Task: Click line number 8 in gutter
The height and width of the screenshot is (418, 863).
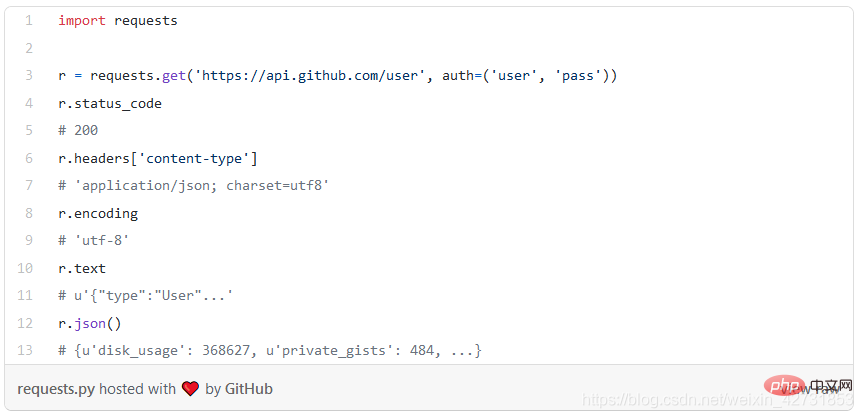Action: (28, 213)
